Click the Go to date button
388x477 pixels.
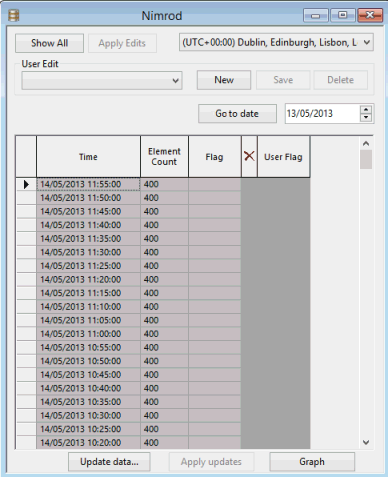[237, 114]
